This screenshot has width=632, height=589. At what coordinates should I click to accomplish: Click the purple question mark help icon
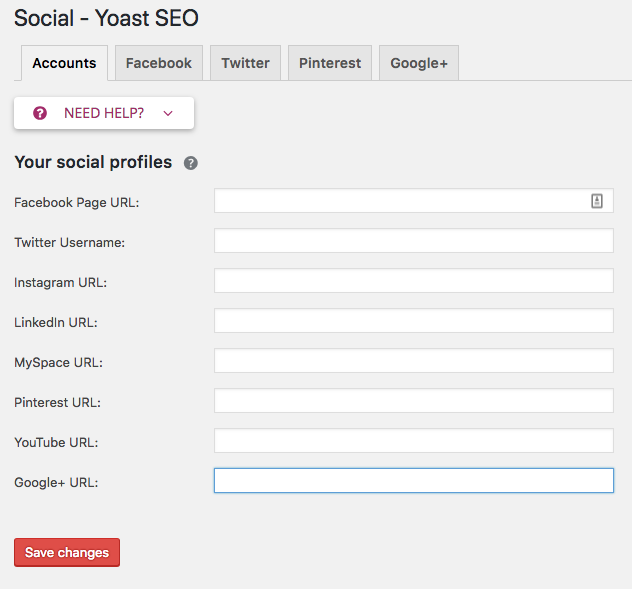40,113
